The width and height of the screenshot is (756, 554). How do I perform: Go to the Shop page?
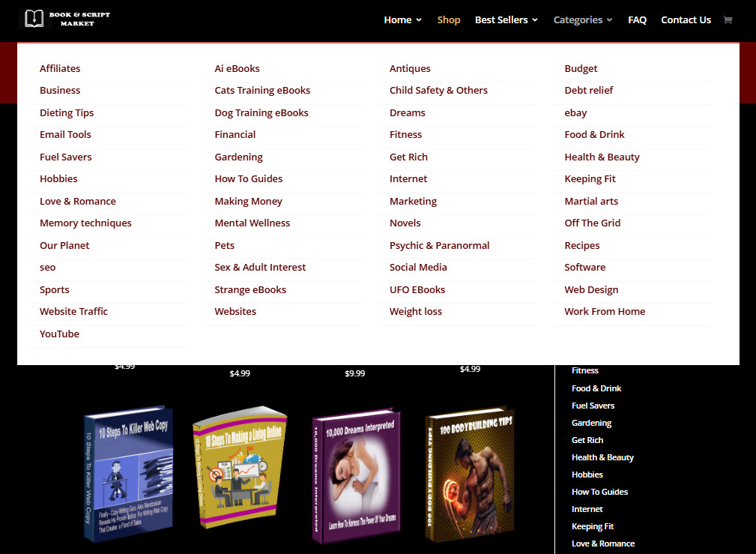point(448,19)
